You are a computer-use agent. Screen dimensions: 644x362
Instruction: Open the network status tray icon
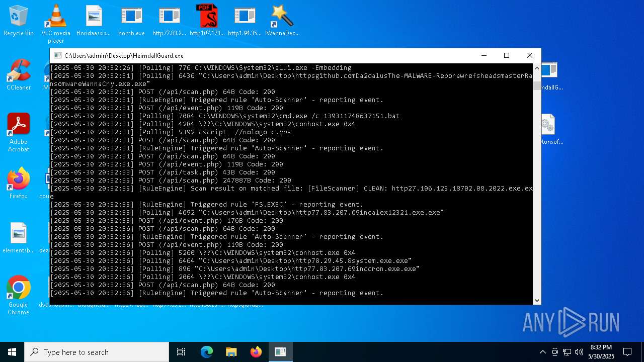[x=567, y=352]
